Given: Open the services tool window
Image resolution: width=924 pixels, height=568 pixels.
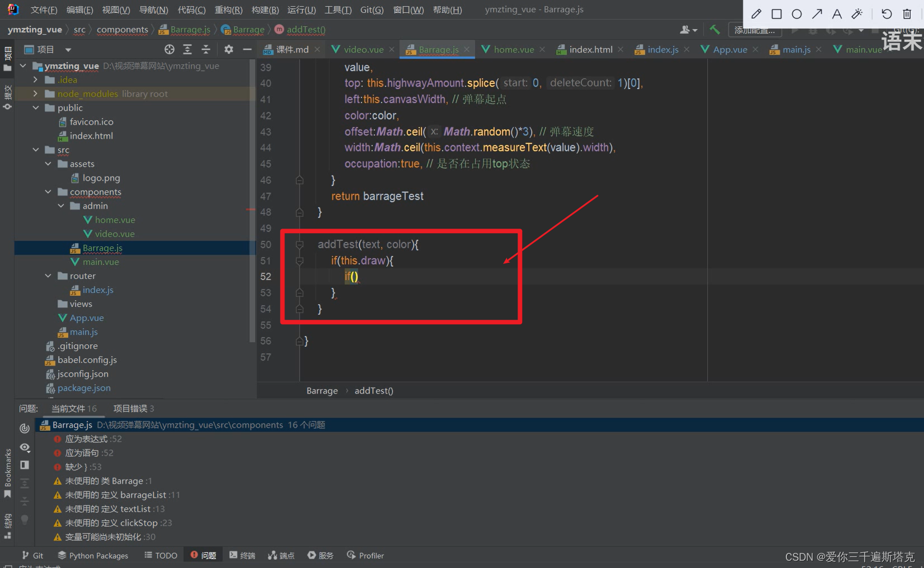Looking at the screenshot, I should click(320, 555).
